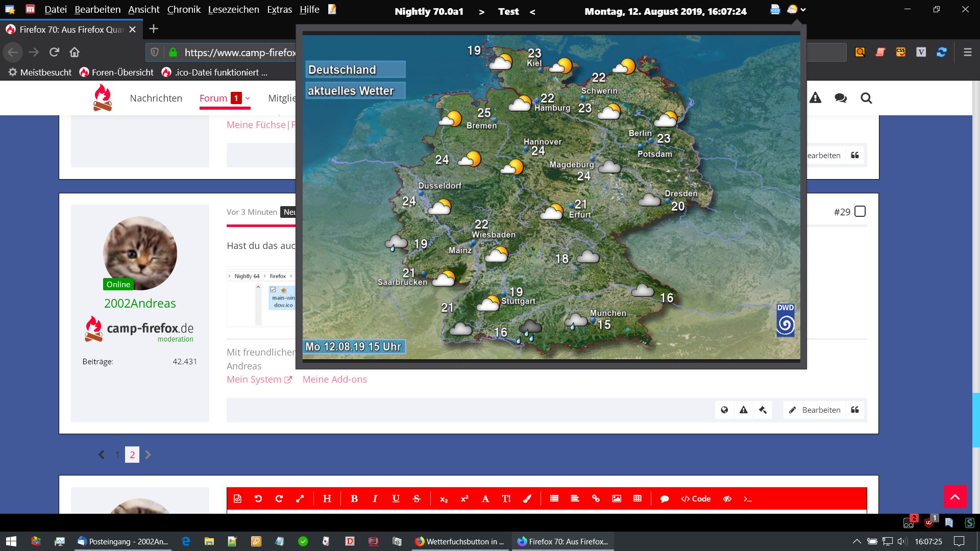The height and width of the screenshot is (551, 980).
Task: Insert a table in the editor
Action: point(638,498)
